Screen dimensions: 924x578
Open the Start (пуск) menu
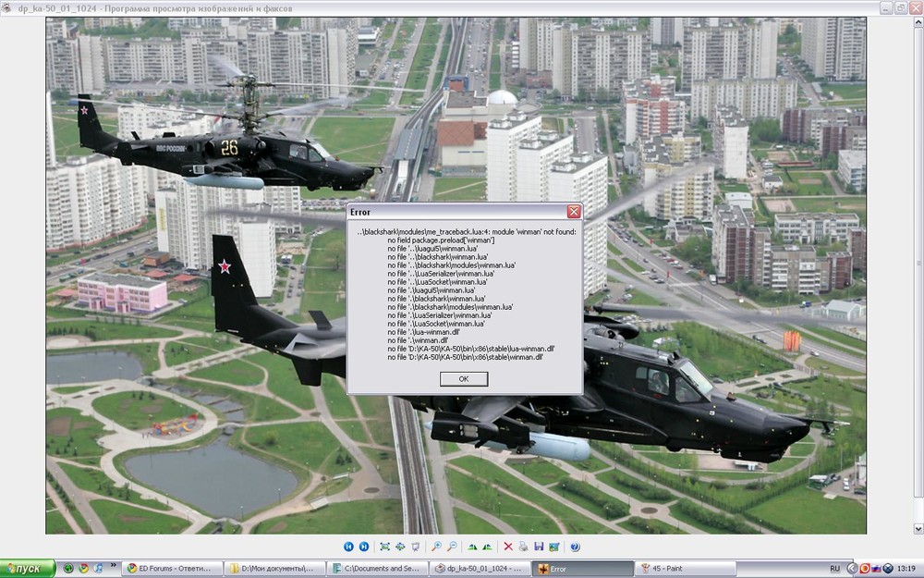[x=28, y=569]
